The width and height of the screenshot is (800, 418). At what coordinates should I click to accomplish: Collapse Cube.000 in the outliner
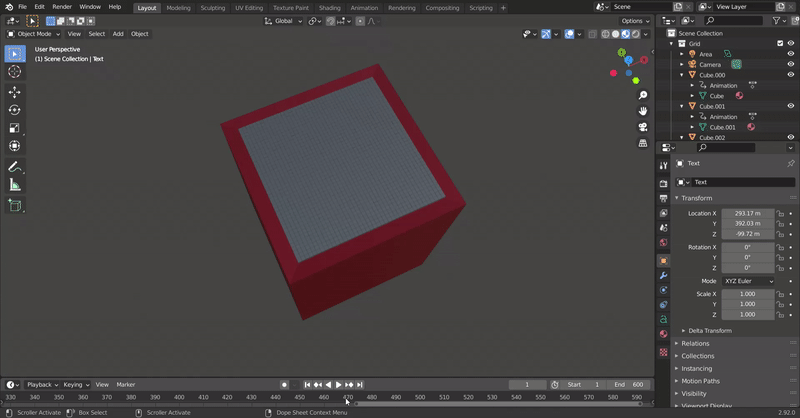click(x=682, y=75)
